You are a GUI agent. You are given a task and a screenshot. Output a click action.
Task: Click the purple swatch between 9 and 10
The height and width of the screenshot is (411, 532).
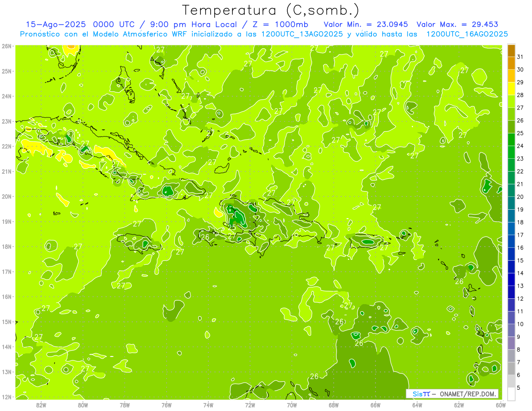coord(511,330)
